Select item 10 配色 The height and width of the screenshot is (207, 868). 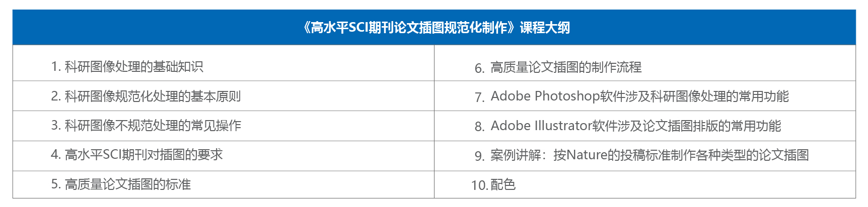(645, 184)
